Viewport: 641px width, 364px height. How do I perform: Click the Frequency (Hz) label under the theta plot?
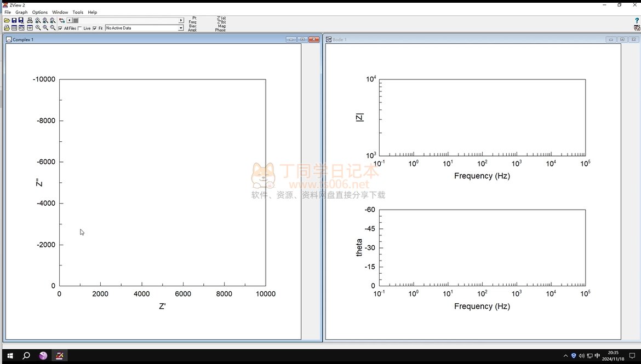(x=482, y=306)
